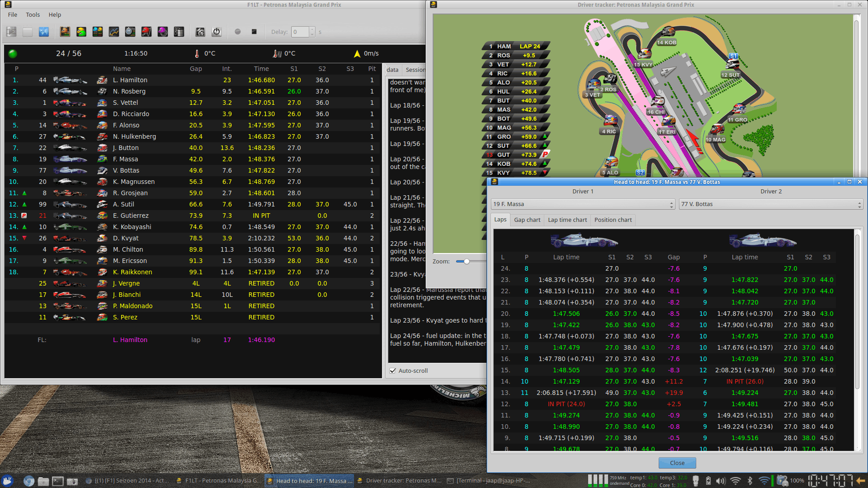Click L. Hamilton in the timing table
Viewport: 868px width, 488px height.
[x=130, y=80]
